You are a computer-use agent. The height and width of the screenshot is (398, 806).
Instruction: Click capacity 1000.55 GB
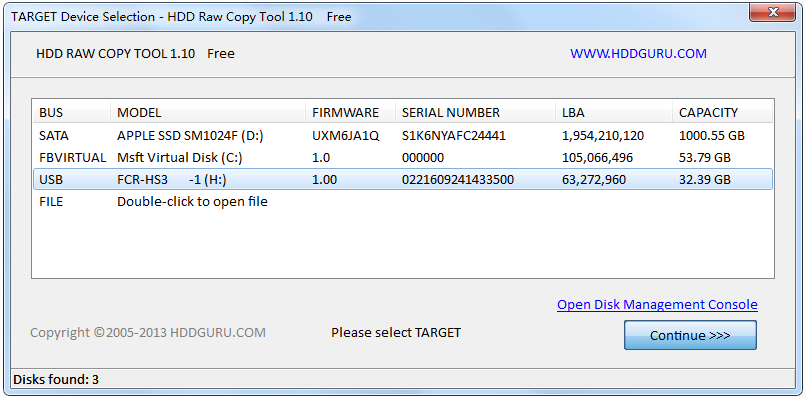pyautogui.click(x=712, y=136)
